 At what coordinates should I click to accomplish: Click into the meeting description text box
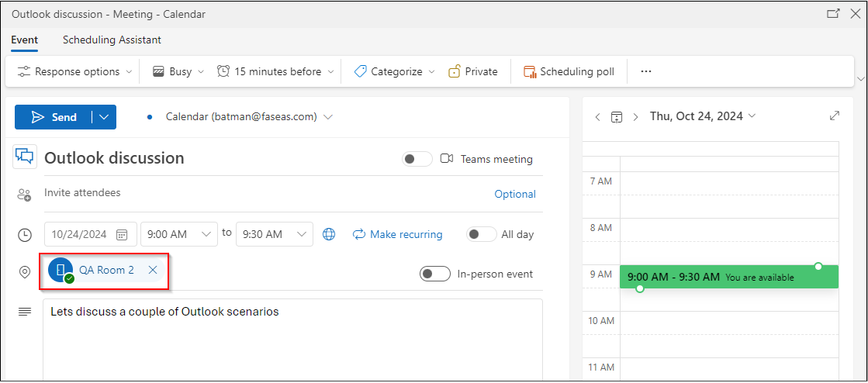(x=292, y=340)
